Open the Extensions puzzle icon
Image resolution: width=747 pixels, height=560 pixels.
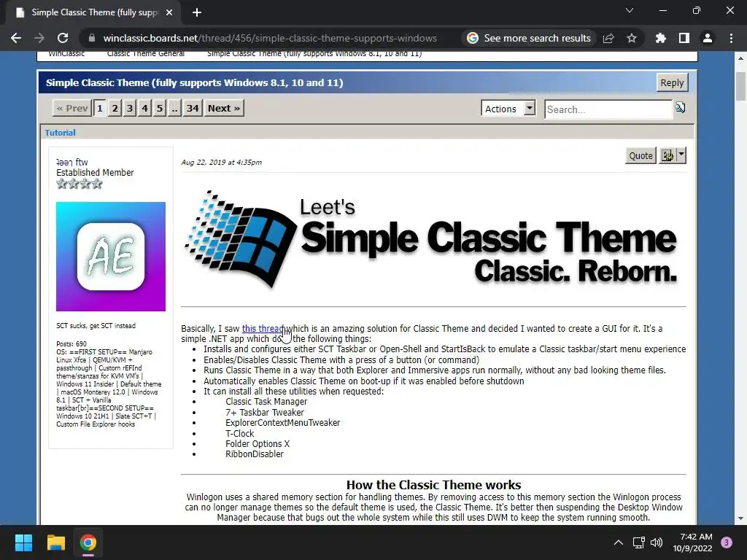661,38
